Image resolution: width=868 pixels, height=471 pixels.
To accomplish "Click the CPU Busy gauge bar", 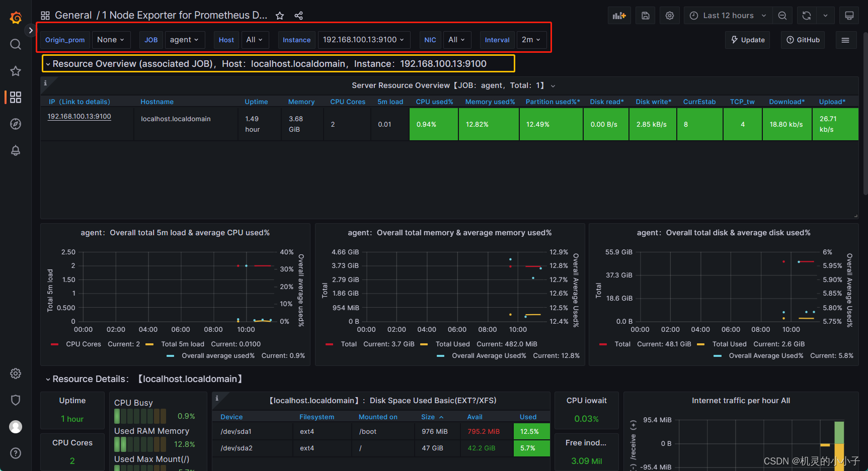I will 140,416.
